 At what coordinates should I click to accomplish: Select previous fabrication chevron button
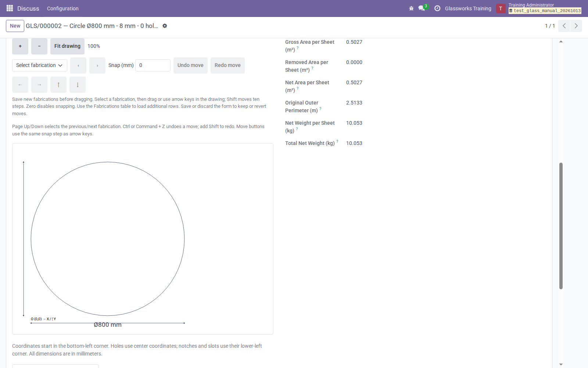pos(78,66)
